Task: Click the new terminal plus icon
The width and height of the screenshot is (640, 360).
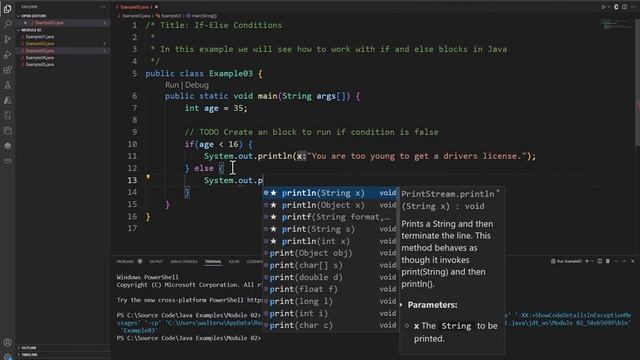Action: 587,261
